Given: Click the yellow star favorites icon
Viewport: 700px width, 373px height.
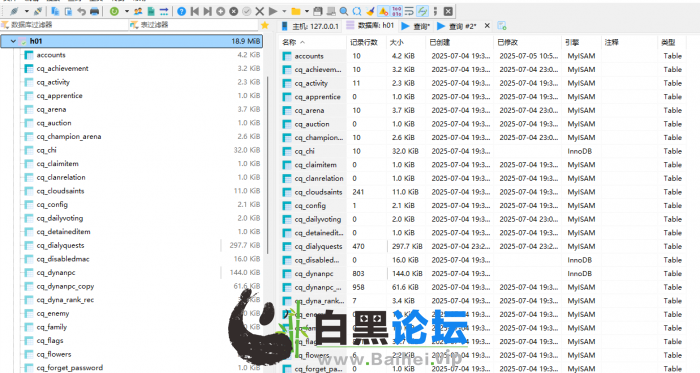Looking at the screenshot, I should point(265,25).
